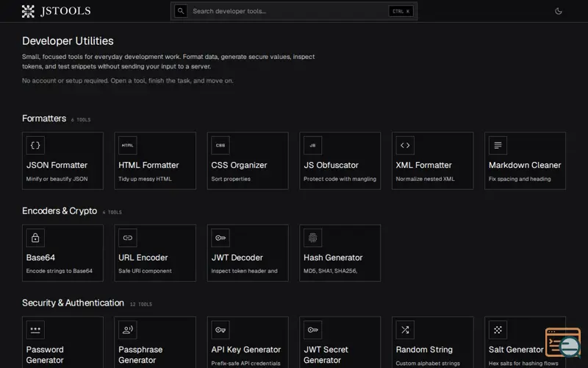The image size is (588, 368).
Task: Click the CTRL K shortcut badge
Action: 401,11
